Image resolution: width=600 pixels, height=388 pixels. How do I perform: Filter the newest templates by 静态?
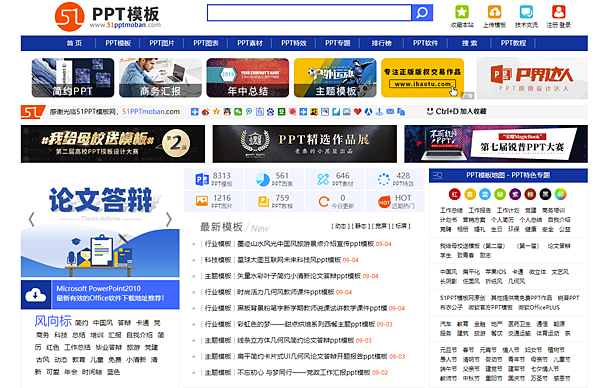tap(361, 226)
